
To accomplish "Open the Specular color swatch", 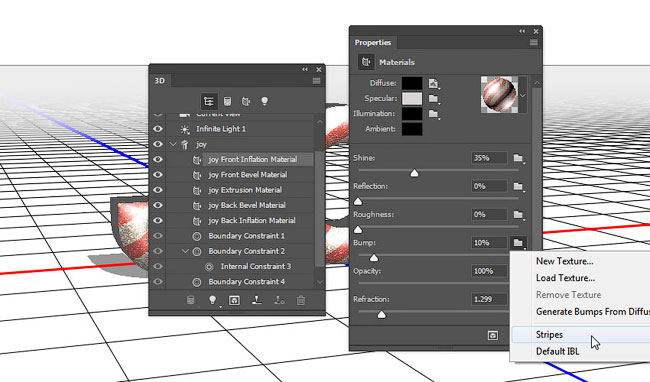I will click(x=412, y=99).
